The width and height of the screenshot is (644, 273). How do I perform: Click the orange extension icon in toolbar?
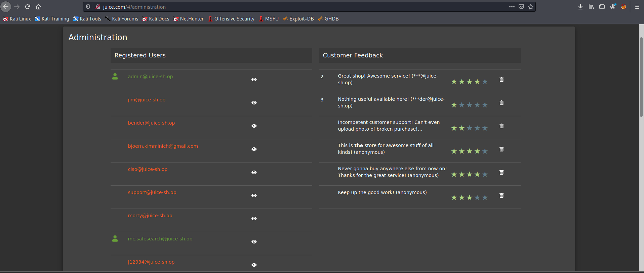tap(623, 7)
